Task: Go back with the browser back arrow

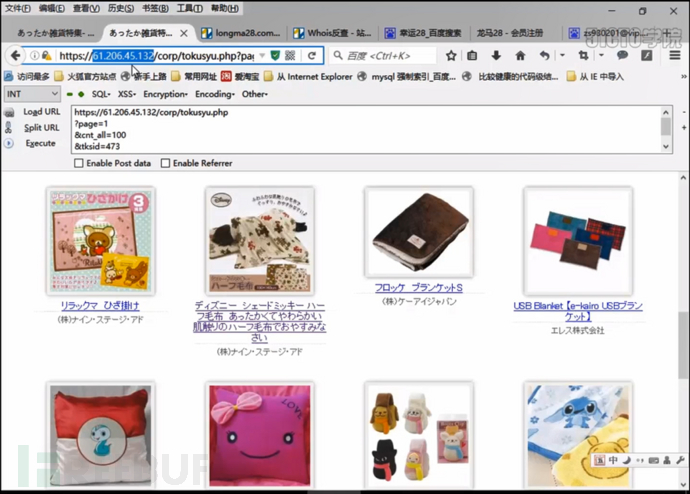Action: 15,56
